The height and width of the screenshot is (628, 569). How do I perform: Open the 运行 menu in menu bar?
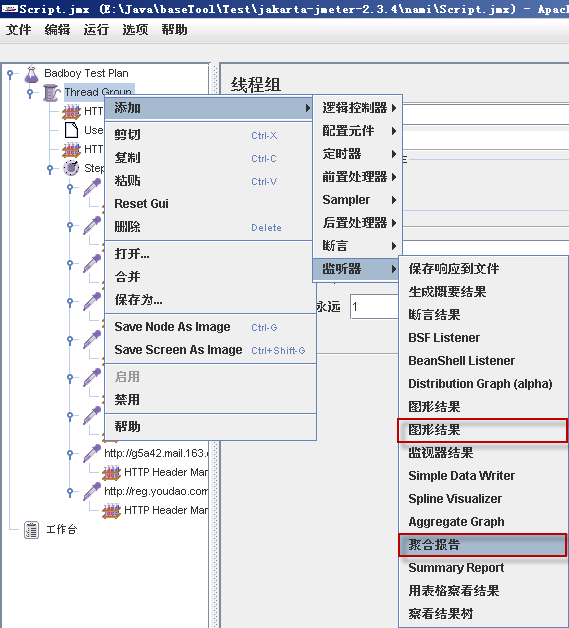[x=96, y=30]
